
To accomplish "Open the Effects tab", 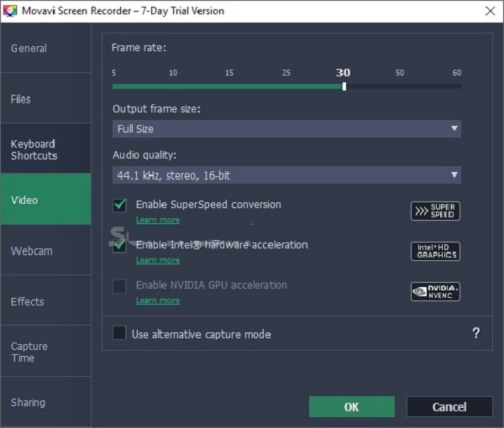I will coord(45,300).
